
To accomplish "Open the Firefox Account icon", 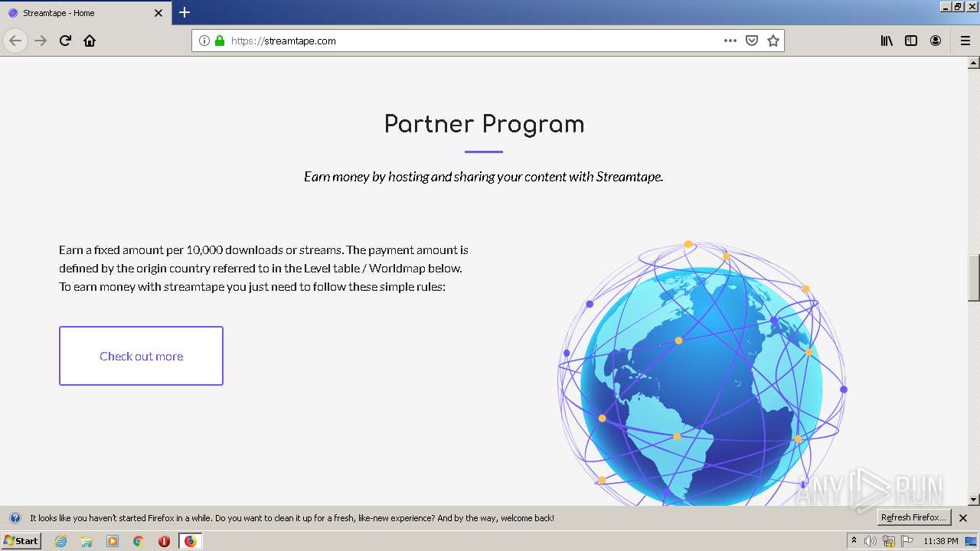I will tap(936, 41).
